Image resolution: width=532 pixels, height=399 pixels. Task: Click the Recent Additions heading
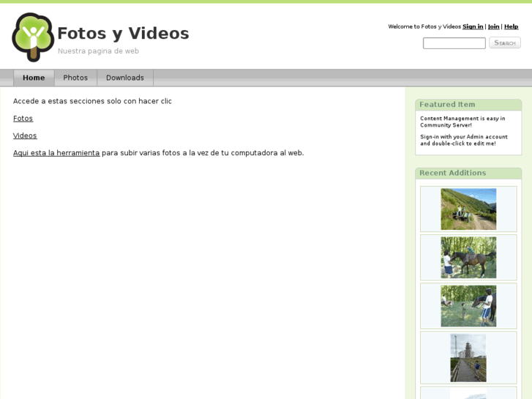pos(453,173)
